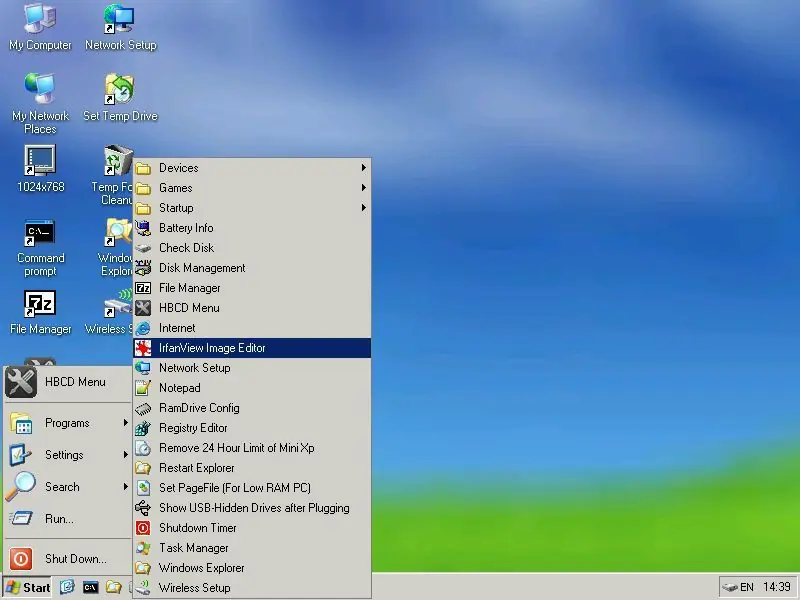Click the Battery Info icon in the menu
This screenshot has height=600, width=800.
coord(143,228)
